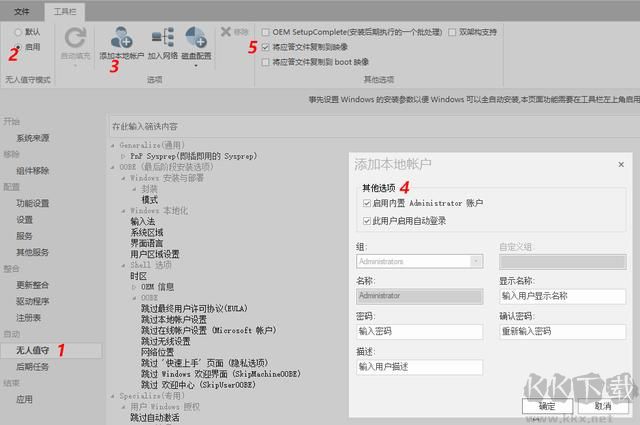Click the 加入网络 network icon

coord(163,37)
